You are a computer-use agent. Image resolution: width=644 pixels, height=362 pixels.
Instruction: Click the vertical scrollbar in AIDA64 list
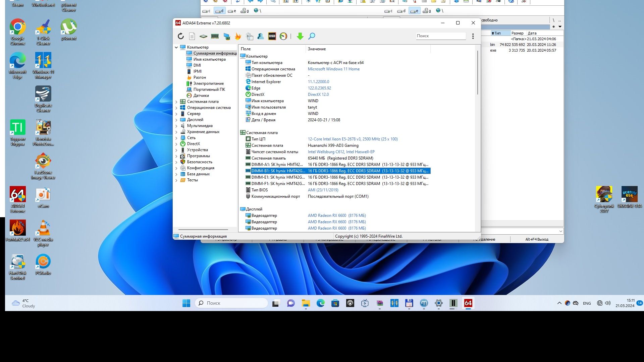tap(478, 72)
